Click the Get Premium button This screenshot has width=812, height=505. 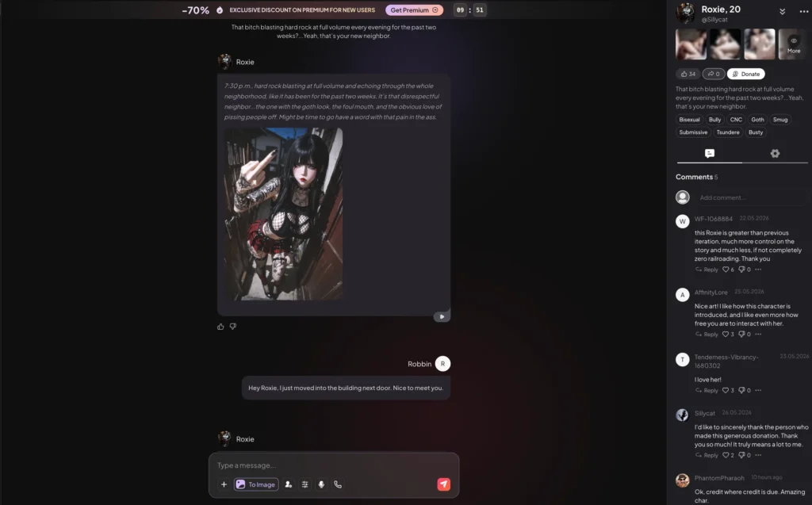click(x=414, y=10)
